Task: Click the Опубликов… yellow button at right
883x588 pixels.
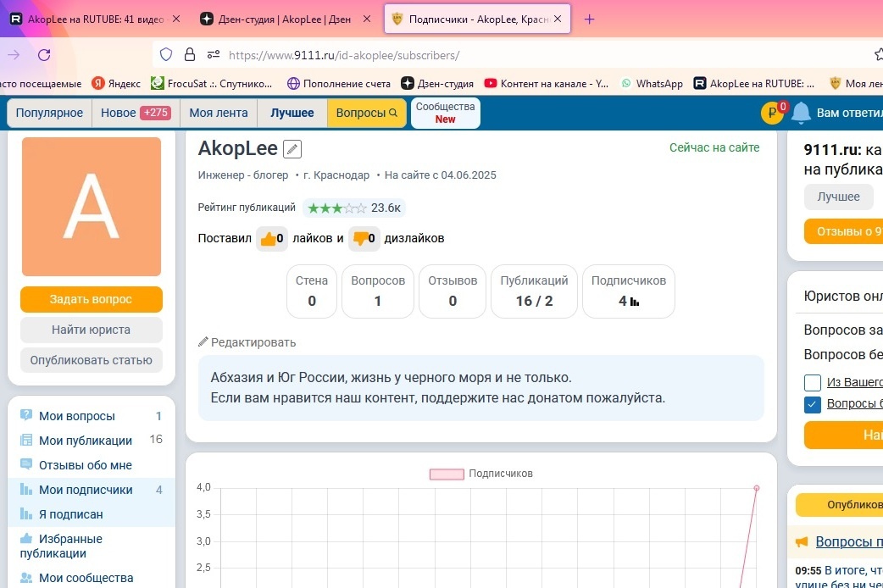Action: (x=839, y=505)
